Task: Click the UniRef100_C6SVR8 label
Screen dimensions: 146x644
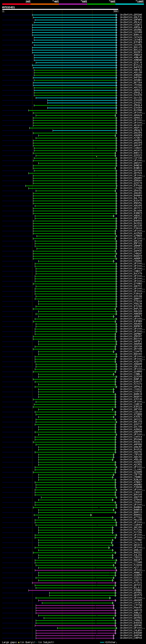Action: click(131, 32)
